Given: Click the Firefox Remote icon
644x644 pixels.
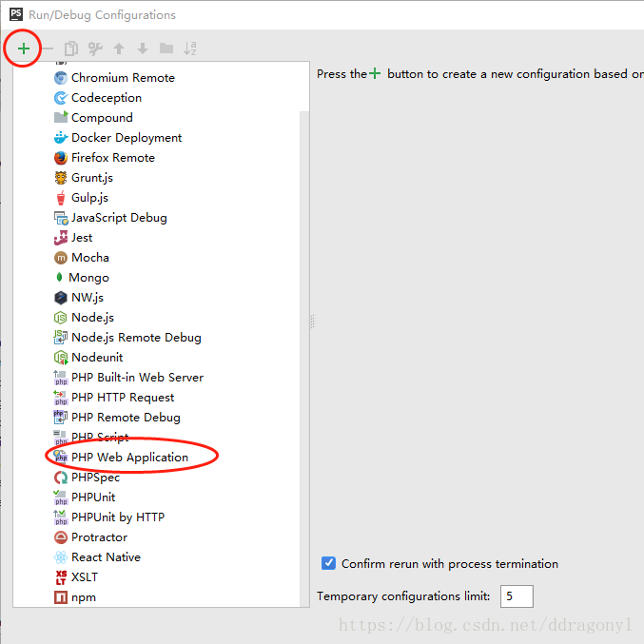Looking at the screenshot, I should click(61, 158).
